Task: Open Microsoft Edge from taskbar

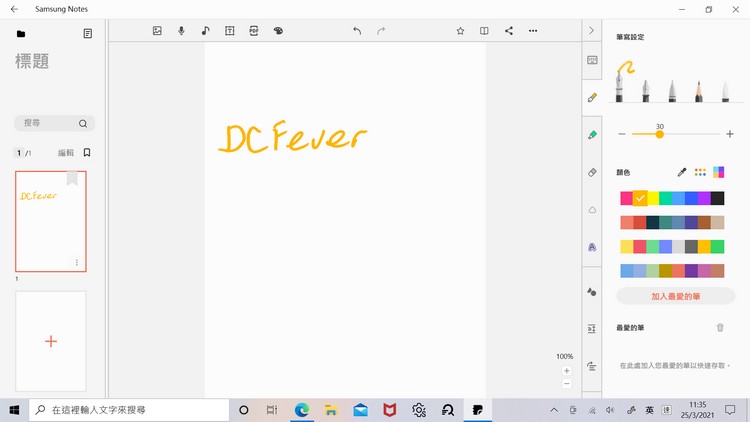Action: (301, 410)
